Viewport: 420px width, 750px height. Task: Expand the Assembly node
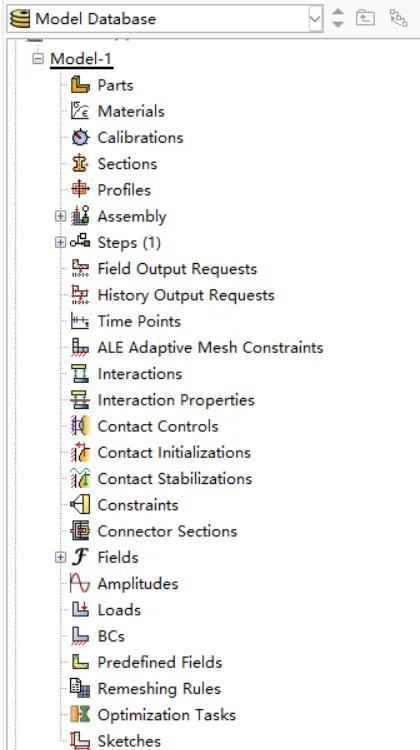tap(60, 216)
